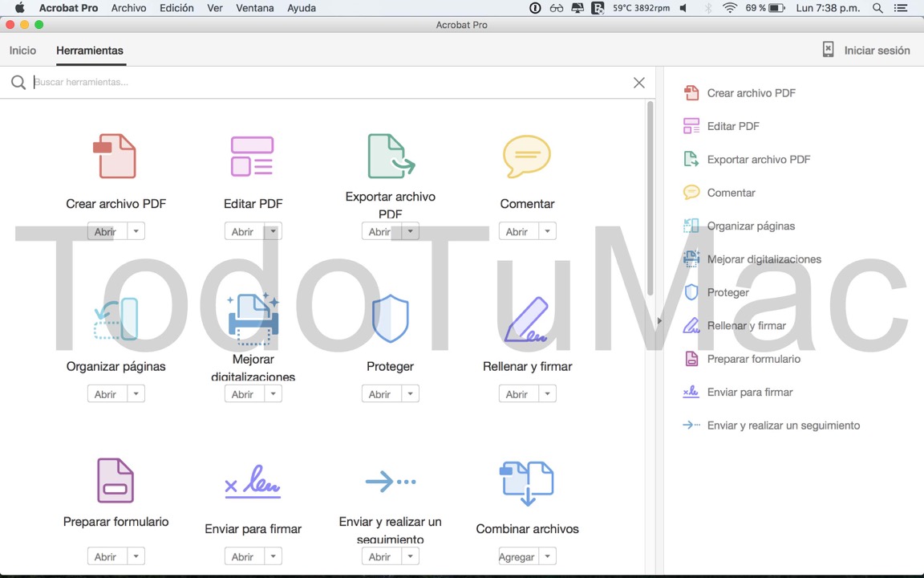Click the Enviar para firmar sidebar icon
924x578 pixels.
click(691, 392)
